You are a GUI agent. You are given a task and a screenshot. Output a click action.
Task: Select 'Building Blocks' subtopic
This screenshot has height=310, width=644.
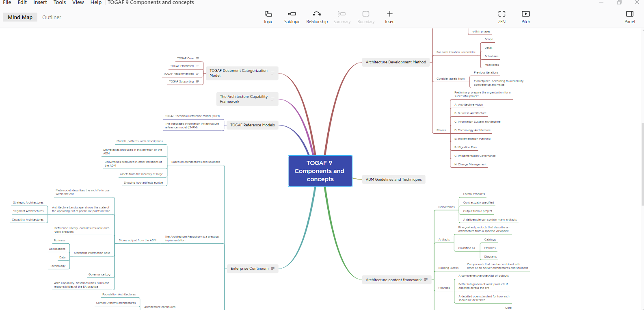coord(448,268)
